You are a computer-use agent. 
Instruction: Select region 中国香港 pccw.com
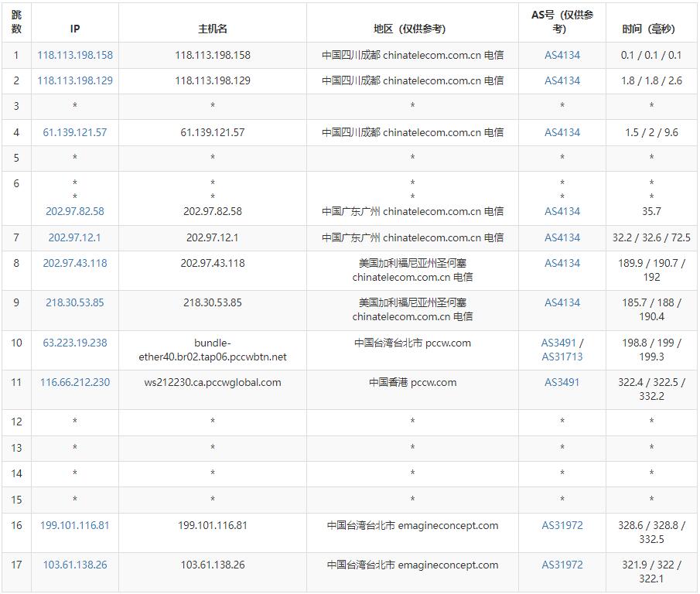click(412, 382)
